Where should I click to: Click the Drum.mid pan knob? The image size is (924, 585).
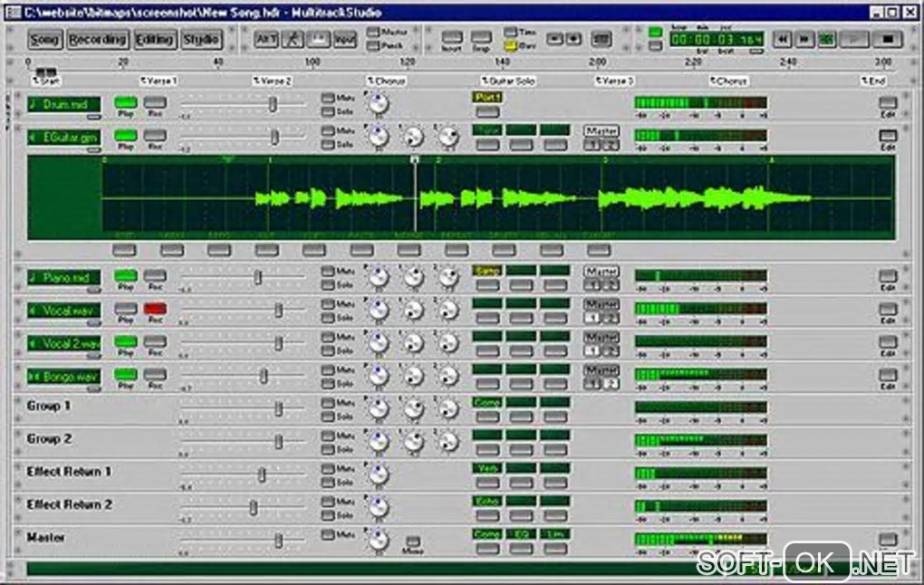(x=378, y=104)
